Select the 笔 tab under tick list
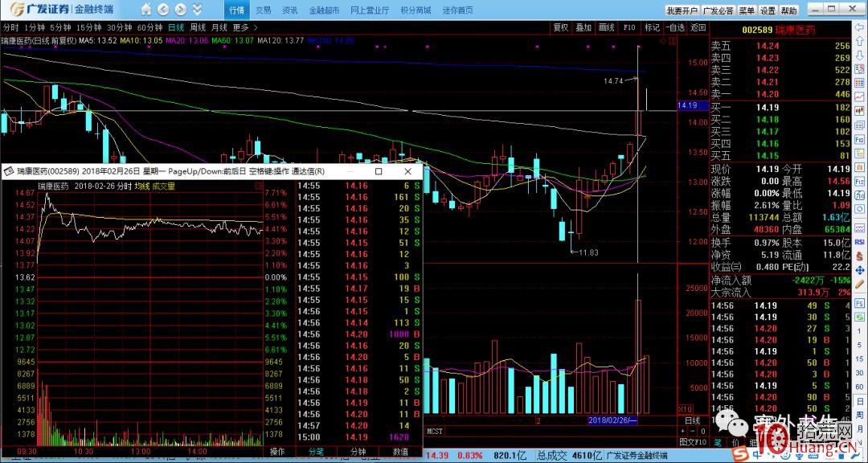This screenshot has height=463, width=868. pos(718,442)
